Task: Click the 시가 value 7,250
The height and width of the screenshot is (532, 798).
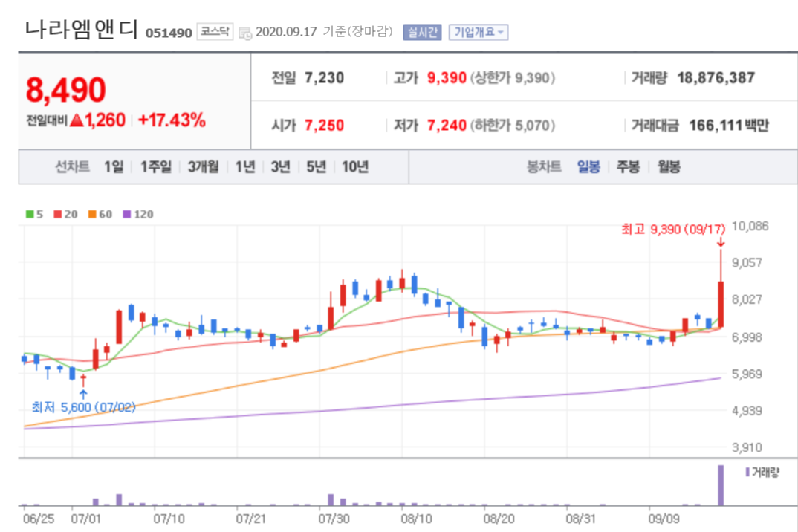Action: click(324, 126)
